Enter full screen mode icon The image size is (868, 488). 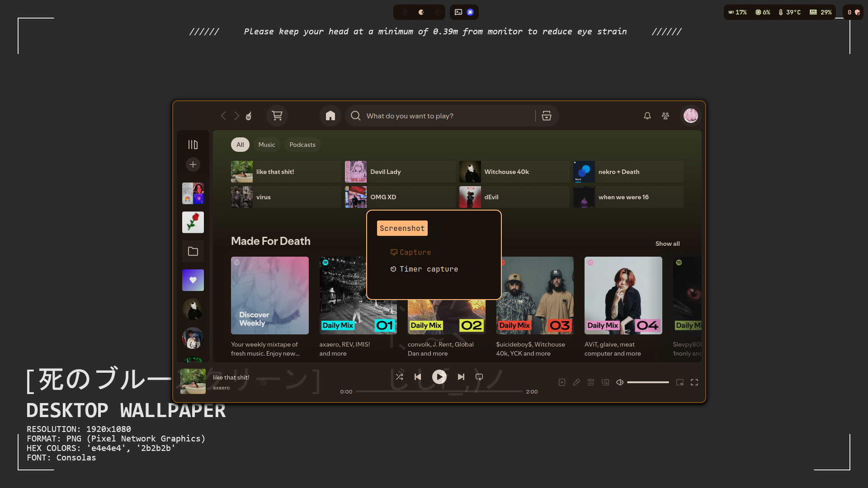pyautogui.click(x=694, y=382)
